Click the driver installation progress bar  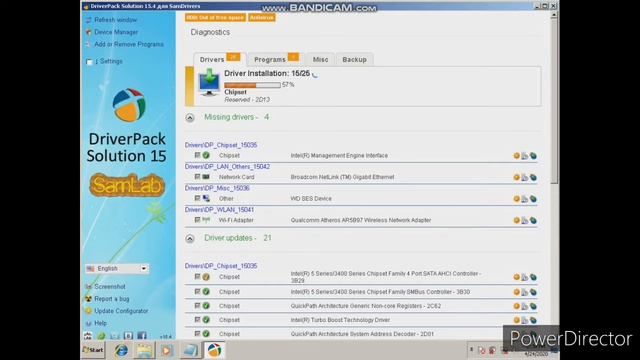(x=252, y=85)
